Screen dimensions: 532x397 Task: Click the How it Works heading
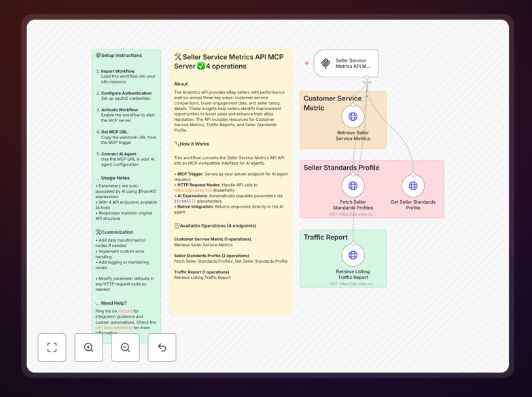(192, 144)
